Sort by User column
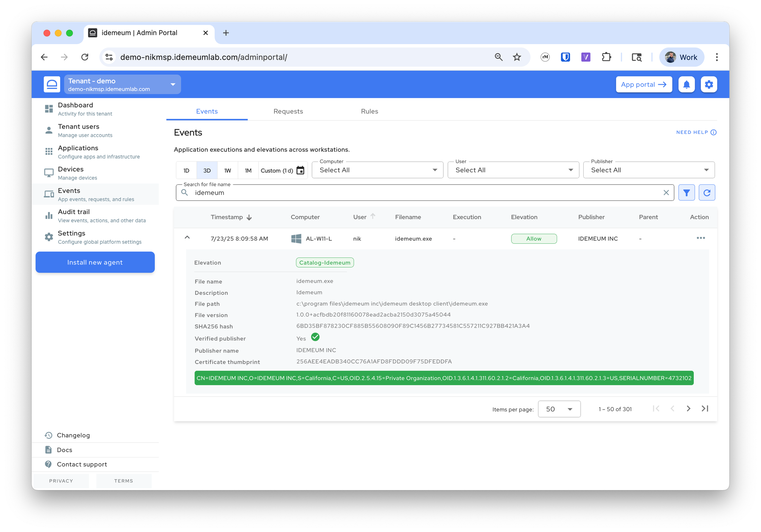Viewport: 761px width, 532px height. click(364, 217)
